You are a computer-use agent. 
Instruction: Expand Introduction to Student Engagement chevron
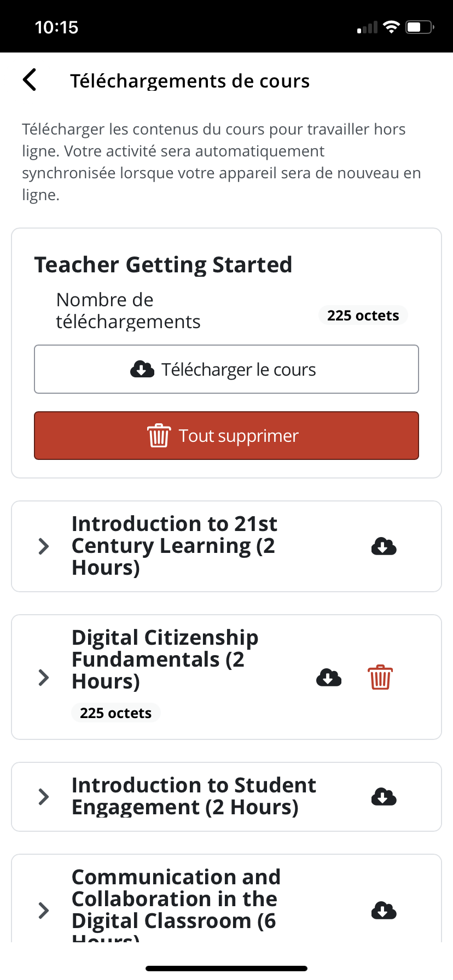pos(44,797)
